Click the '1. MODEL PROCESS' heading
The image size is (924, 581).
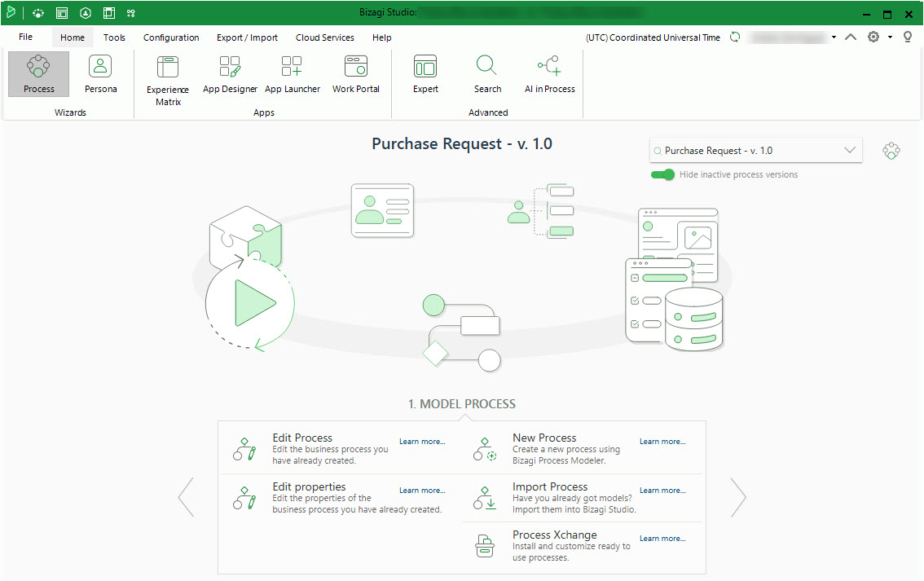tap(462, 404)
